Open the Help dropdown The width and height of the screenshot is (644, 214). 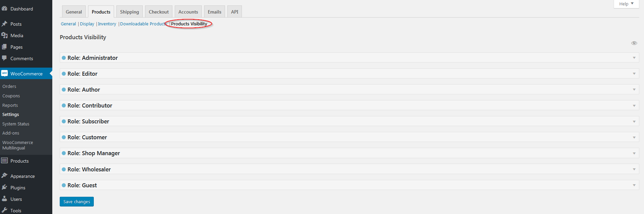(626, 4)
